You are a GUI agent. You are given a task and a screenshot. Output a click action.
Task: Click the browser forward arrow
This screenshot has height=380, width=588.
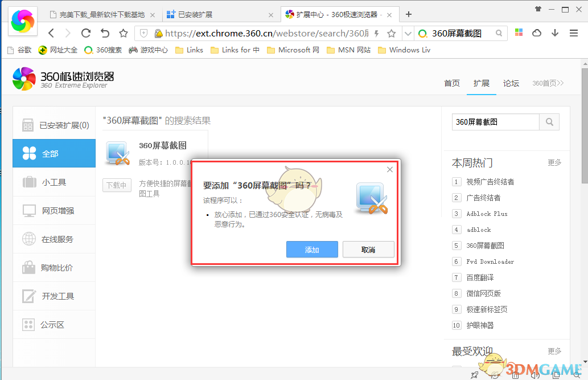(x=68, y=34)
